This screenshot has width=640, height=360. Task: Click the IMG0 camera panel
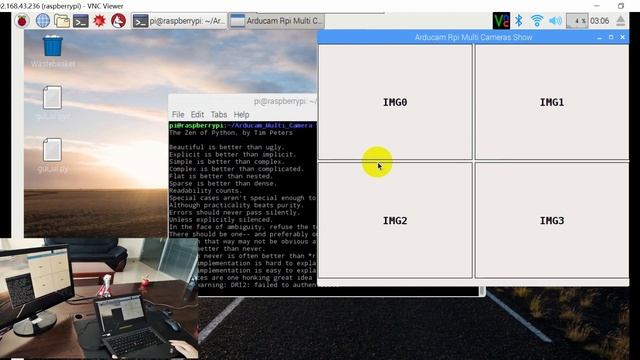coord(395,102)
